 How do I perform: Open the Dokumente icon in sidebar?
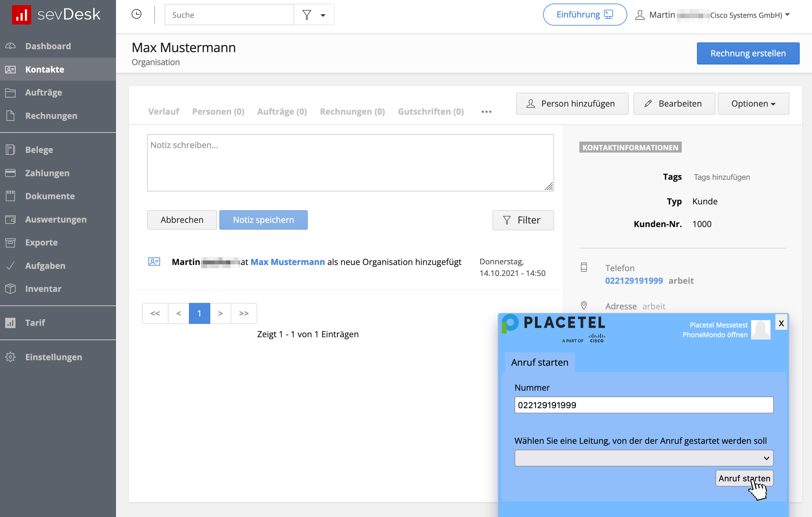tap(10, 196)
